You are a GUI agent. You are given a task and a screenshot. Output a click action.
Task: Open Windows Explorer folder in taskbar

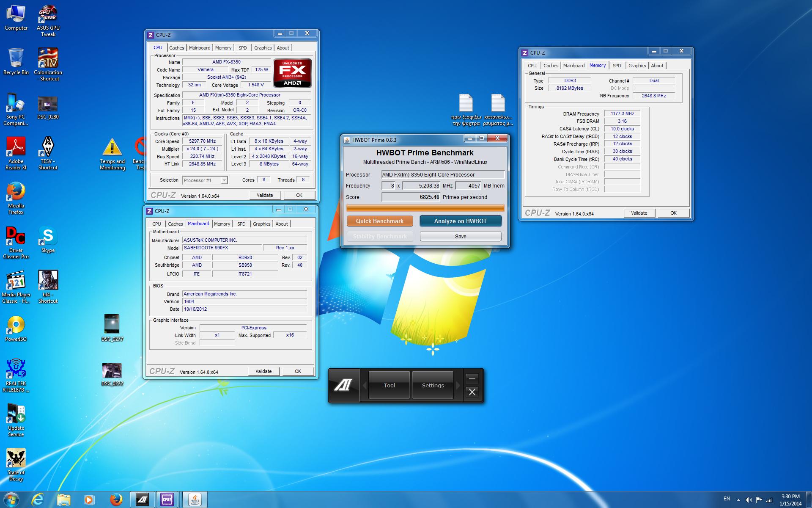point(64,500)
